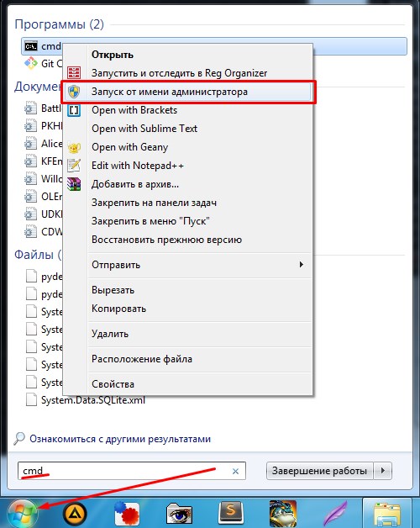Open the eye image viewer taskbar icon
The height and width of the screenshot is (528, 420).
pos(179,515)
